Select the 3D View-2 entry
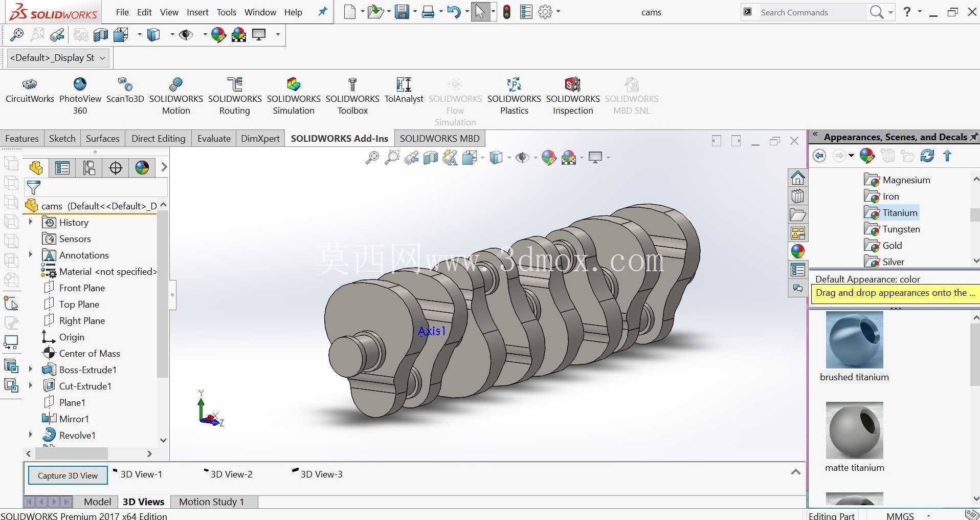This screenshot has width=980, height=520. (x=231, y=474)
